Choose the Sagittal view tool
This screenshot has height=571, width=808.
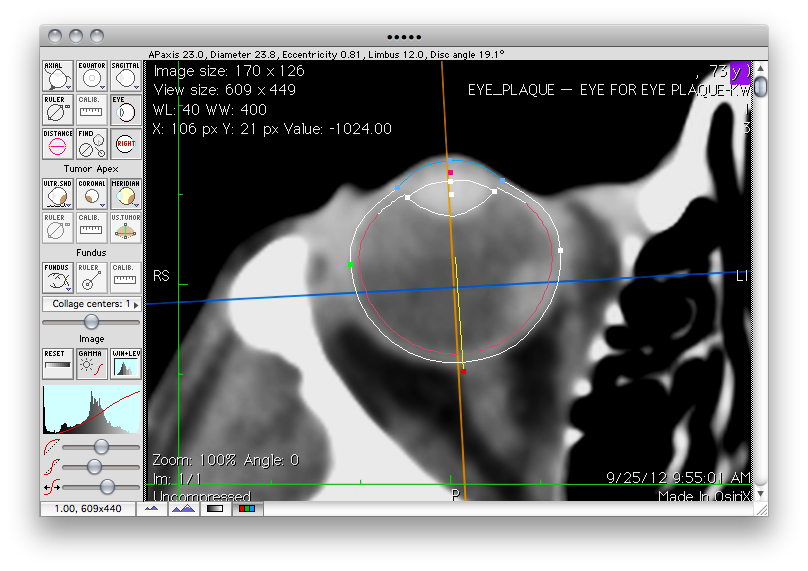(x=126, y=76)
